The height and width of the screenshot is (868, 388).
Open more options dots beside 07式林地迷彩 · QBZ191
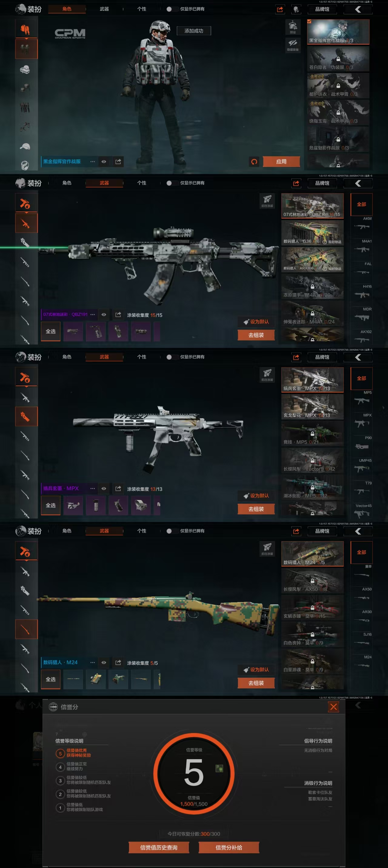click(x=93, y=315)
